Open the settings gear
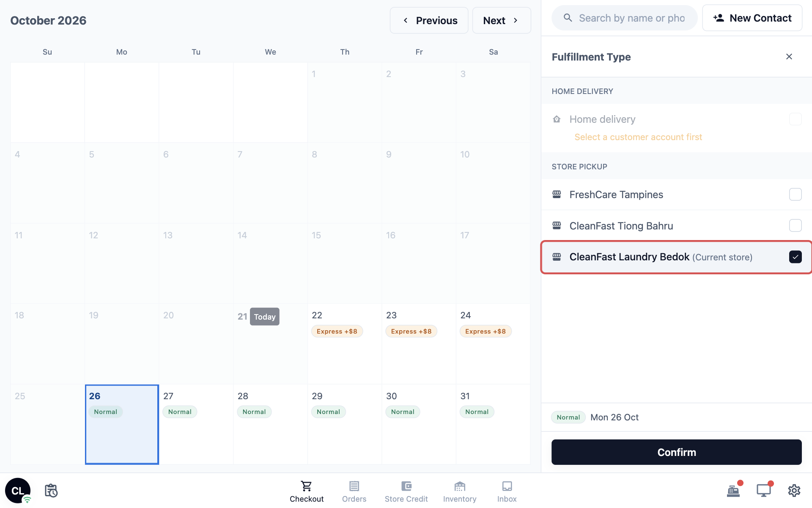The height and width of the screenshot is (508, 812). [794, 491]
